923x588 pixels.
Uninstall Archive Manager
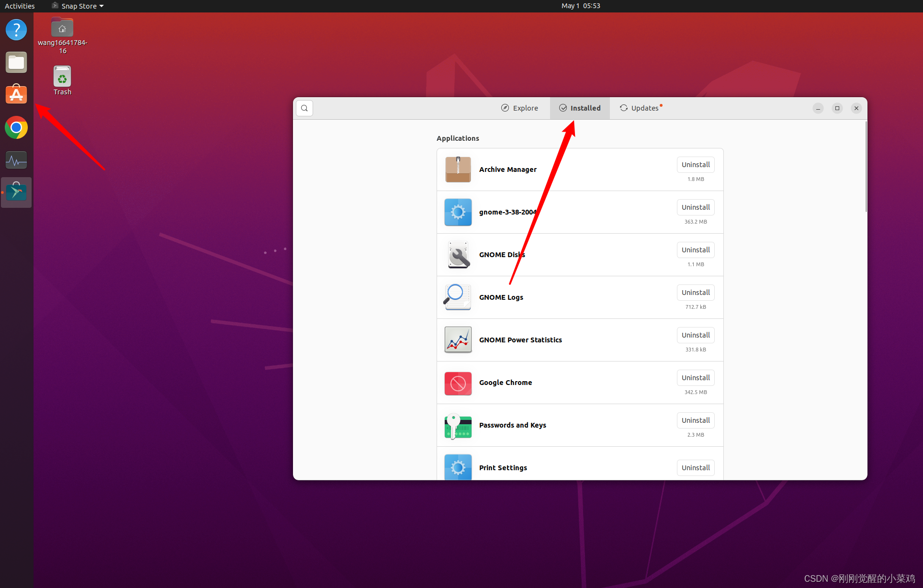click(695, 165)
